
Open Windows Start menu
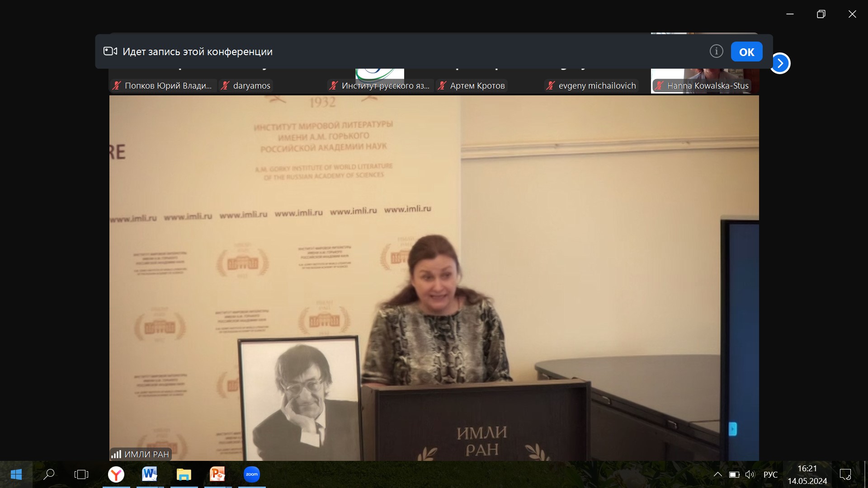16,474
